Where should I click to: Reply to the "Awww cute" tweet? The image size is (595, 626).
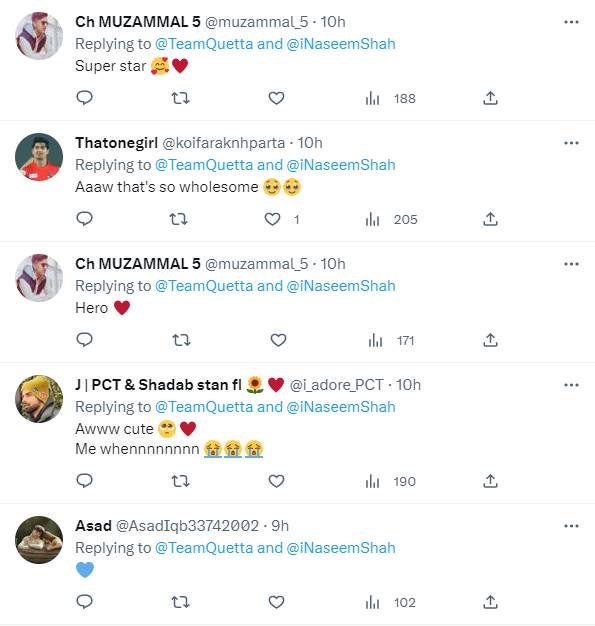[84, 481]
